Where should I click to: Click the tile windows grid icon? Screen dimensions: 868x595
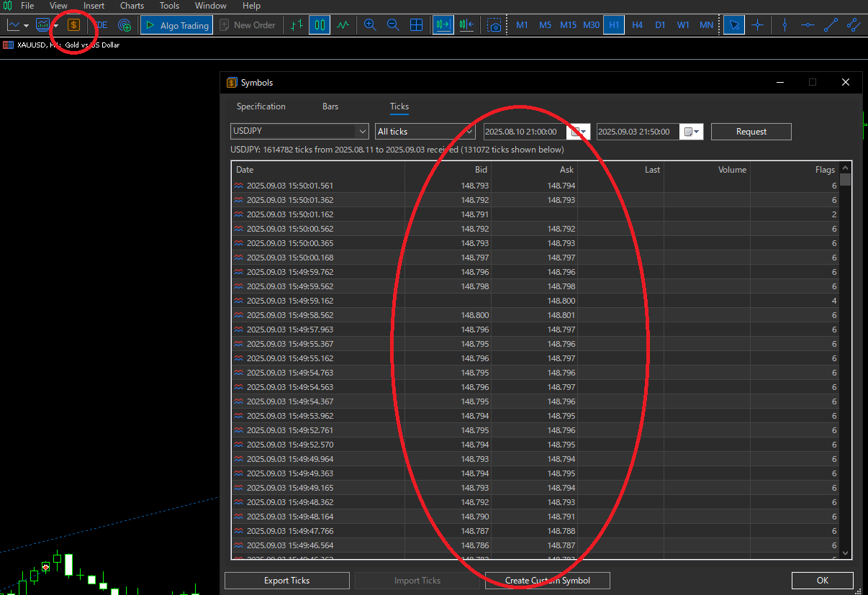[416, 25]
